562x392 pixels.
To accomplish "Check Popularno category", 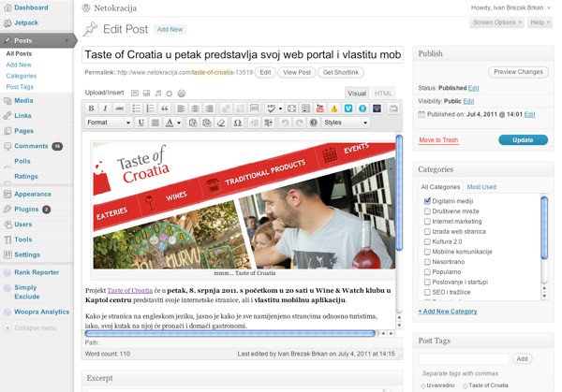I will (x=427, y=271).
